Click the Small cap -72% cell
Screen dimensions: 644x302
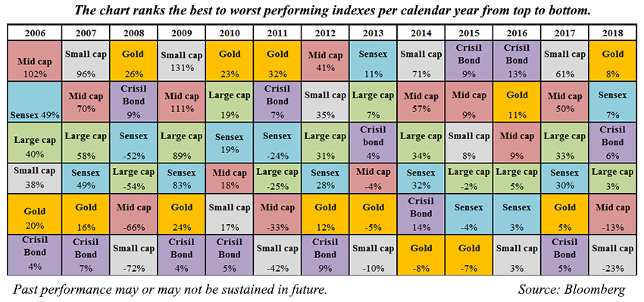point(133,255)
